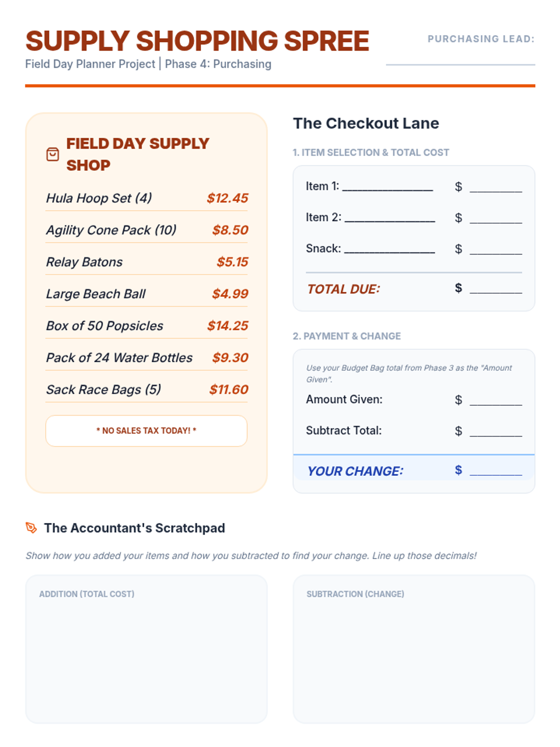This screenshot has width=560, height=747.
Task: Click the pen icon next to Accountant's Scratchpad
Action: (31, 528)
